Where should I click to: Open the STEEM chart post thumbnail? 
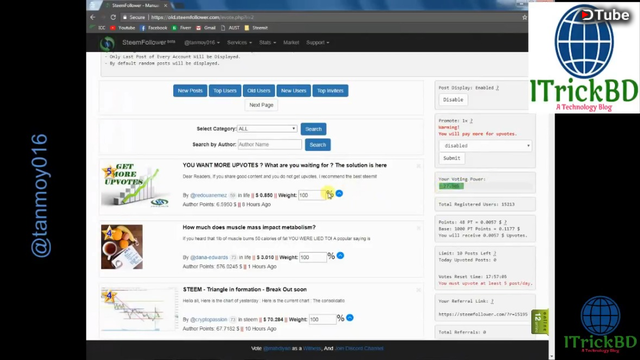[x=140, y=309]
